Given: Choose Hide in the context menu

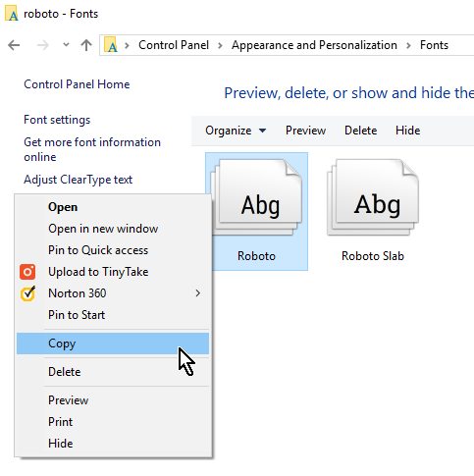Looking at the screenshot, I should click(113, 444).
